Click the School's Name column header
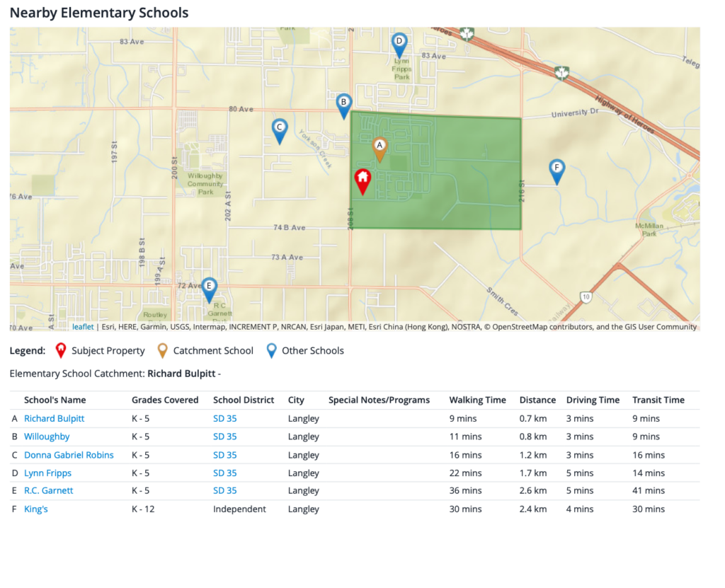Image resolution: width=725 pixels, height=588 pixels. pyautogui.click(x=55, y=400)
